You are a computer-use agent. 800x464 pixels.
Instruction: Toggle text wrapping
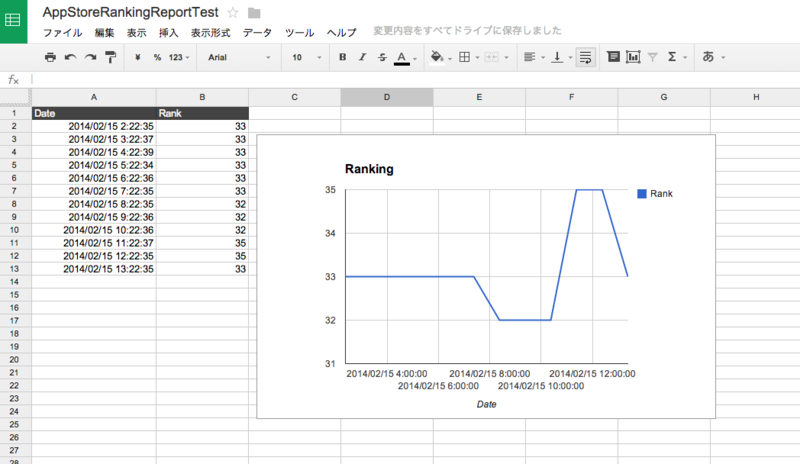[x=586, y=57]
